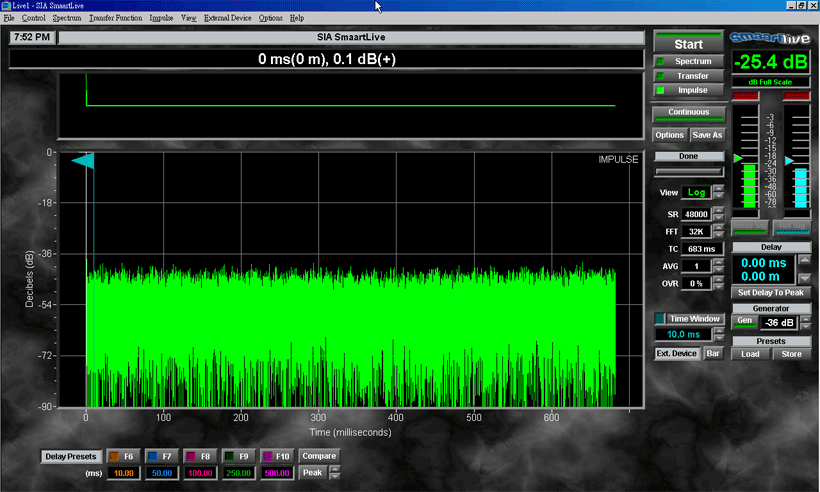Click the Bar button
This screenshot has width=820, height=492.
pos(713,353)
